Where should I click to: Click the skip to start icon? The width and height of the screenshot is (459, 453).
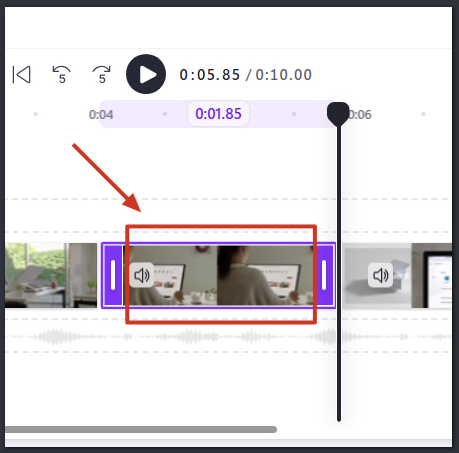click(x=22, y=74)
